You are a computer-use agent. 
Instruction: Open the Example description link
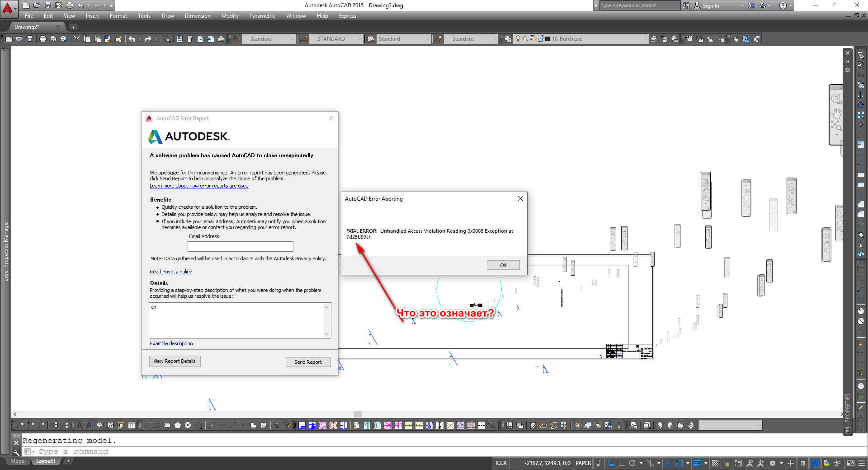171,344
